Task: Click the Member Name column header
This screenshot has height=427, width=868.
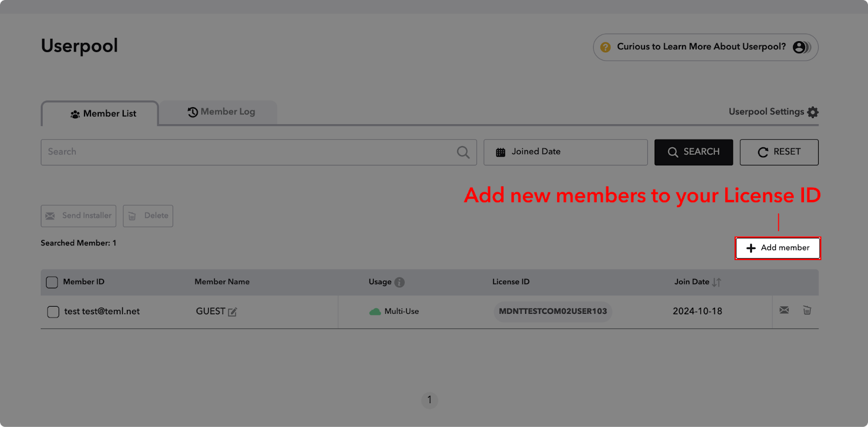Action: click(x=222, y=282)
